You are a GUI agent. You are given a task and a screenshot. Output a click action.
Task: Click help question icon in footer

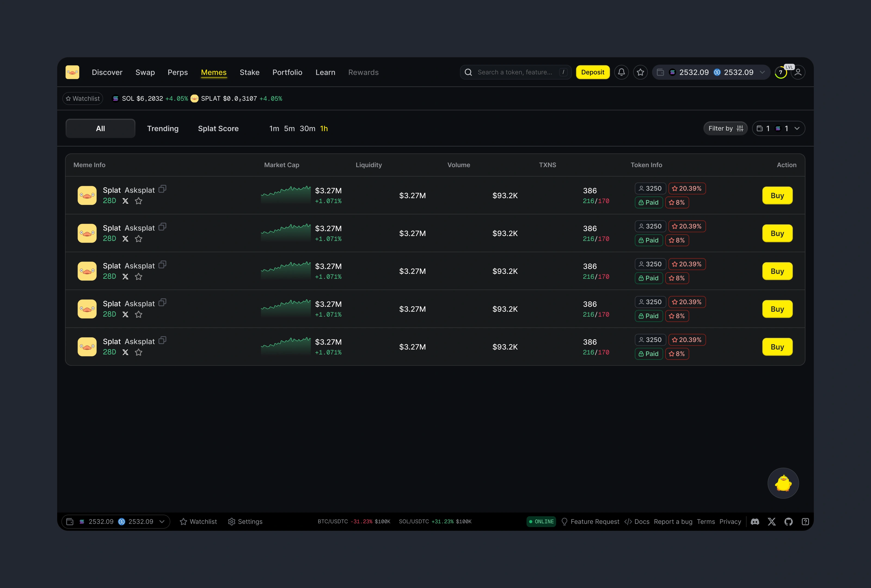pyautogui.click(x=805, y=521)
